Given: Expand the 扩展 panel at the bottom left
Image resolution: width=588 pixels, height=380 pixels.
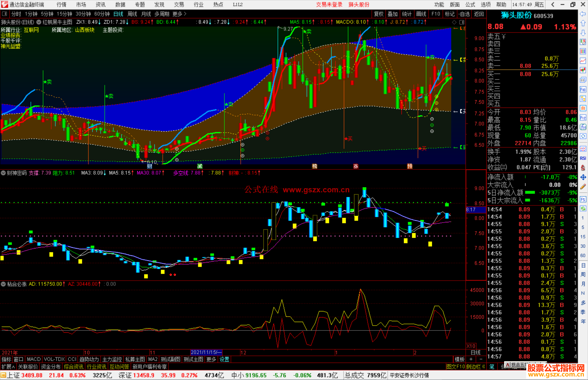Looking at the screenshot, I should click(x=8, y=367).
